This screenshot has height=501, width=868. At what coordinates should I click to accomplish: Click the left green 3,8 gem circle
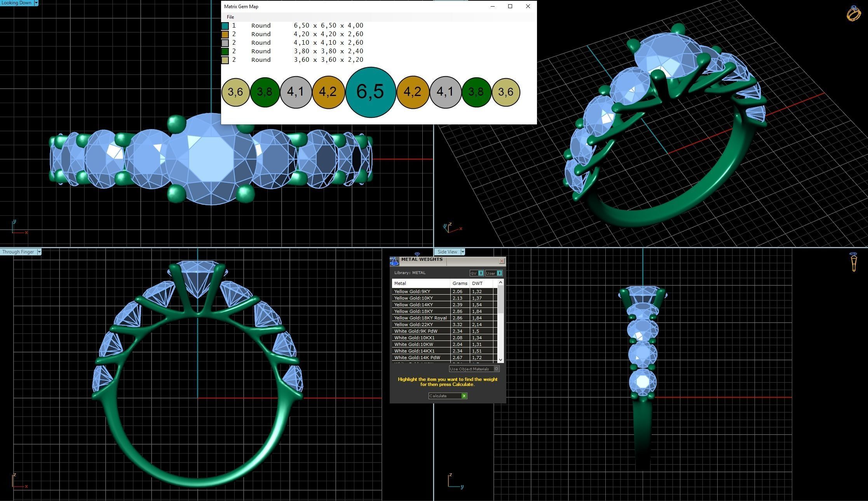pos(265,92)
